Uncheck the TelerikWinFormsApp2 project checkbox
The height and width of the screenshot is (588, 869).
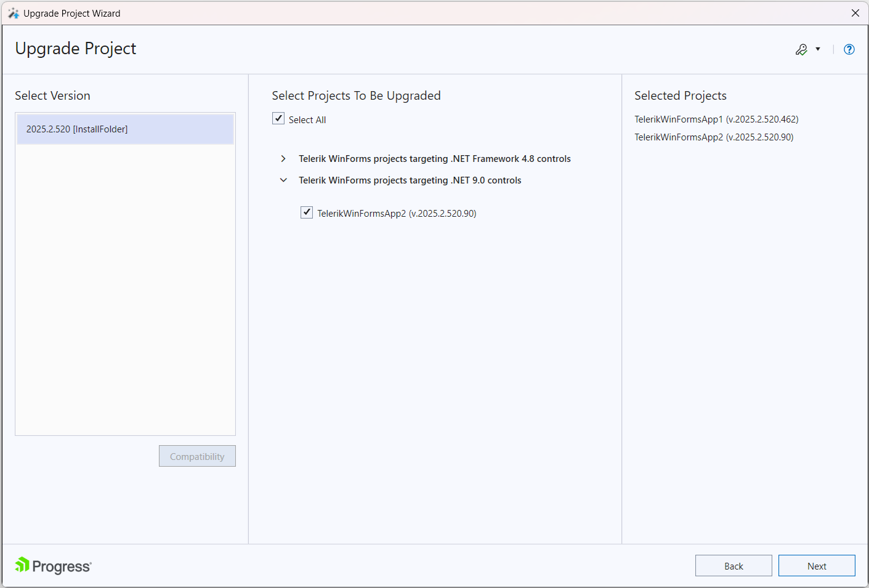pyautogui.click(x=307, y=212)
